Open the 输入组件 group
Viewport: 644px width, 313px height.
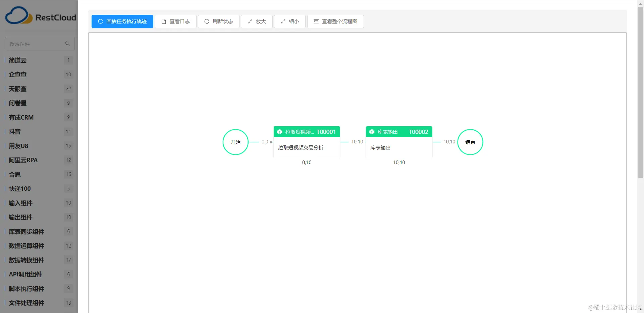pos(39,203)
